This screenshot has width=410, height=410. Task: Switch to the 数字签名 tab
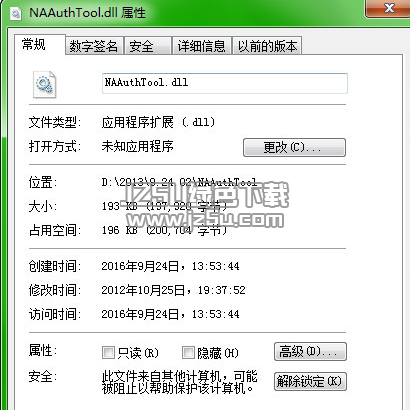94,46
